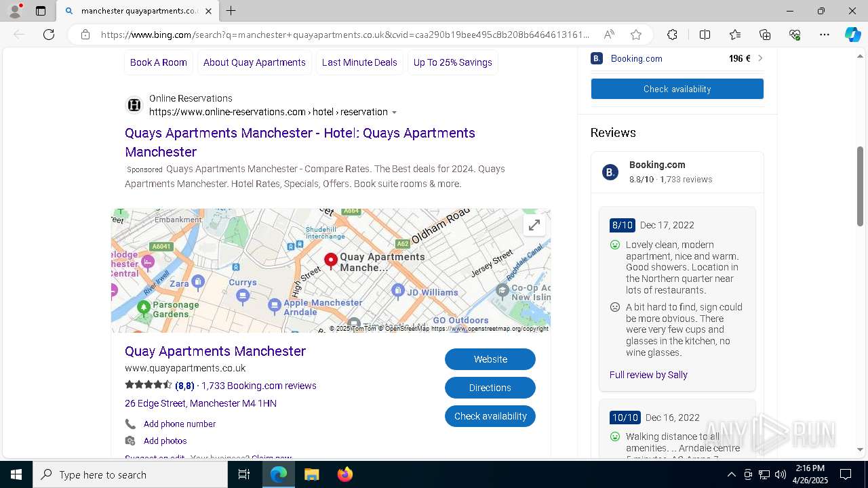868x488 pixels.
Task: Click the Online Reservations site favicon
Action: 134,105
